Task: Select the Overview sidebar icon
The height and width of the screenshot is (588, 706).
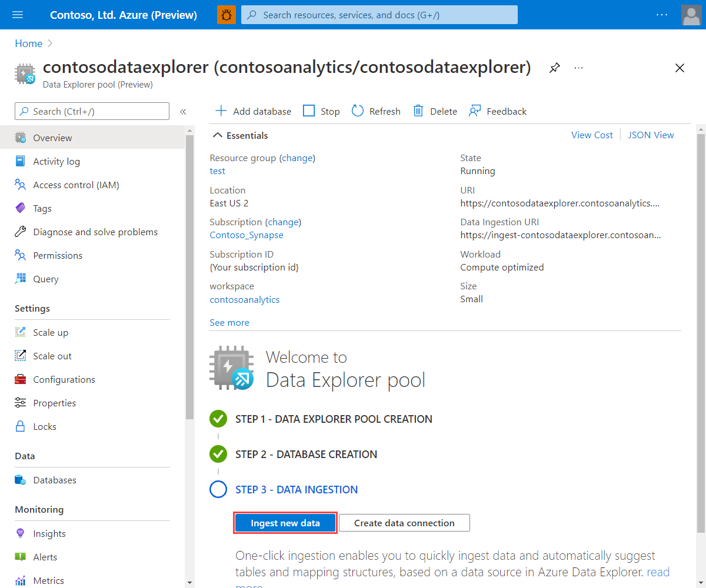Action: [21, 138]
